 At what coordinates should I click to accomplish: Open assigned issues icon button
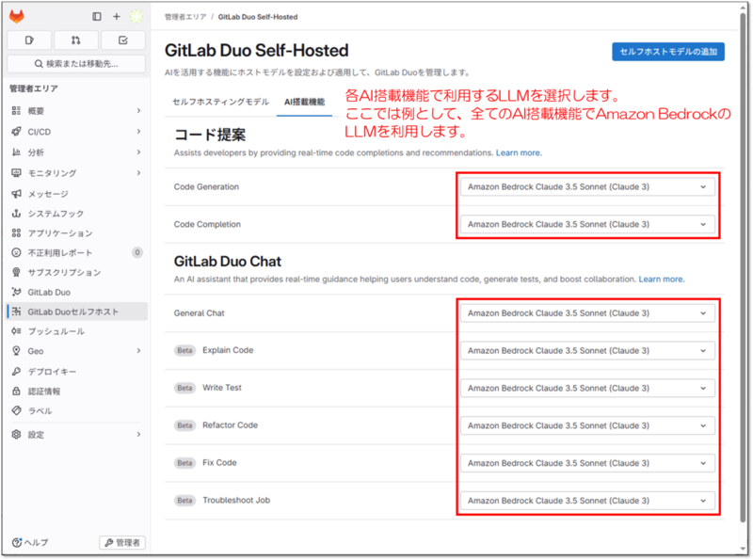(29, 40)
